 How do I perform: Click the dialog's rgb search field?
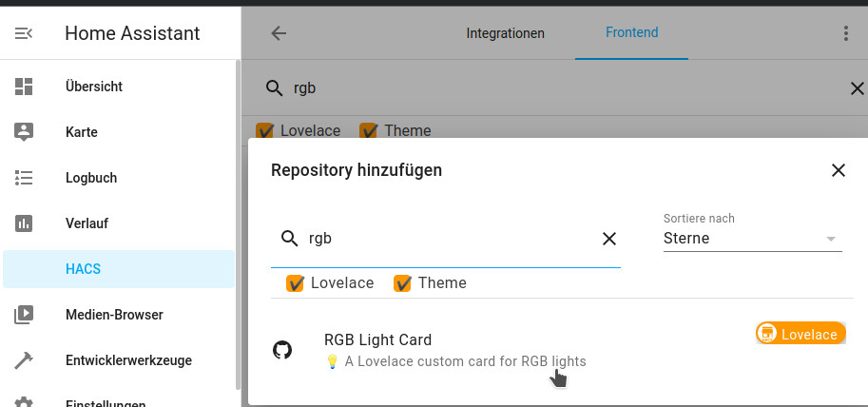(x=446, y=239)
